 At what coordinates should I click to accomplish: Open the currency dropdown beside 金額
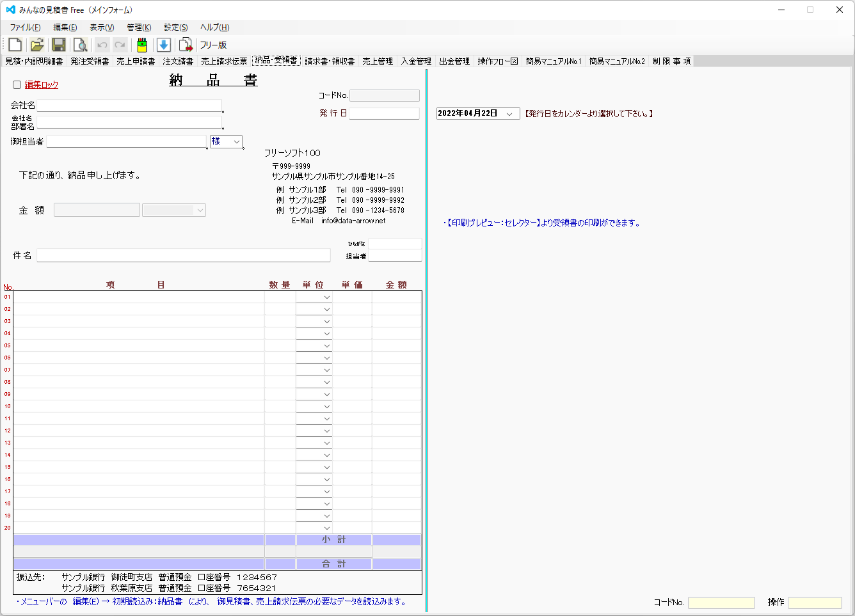pos(199,210)
